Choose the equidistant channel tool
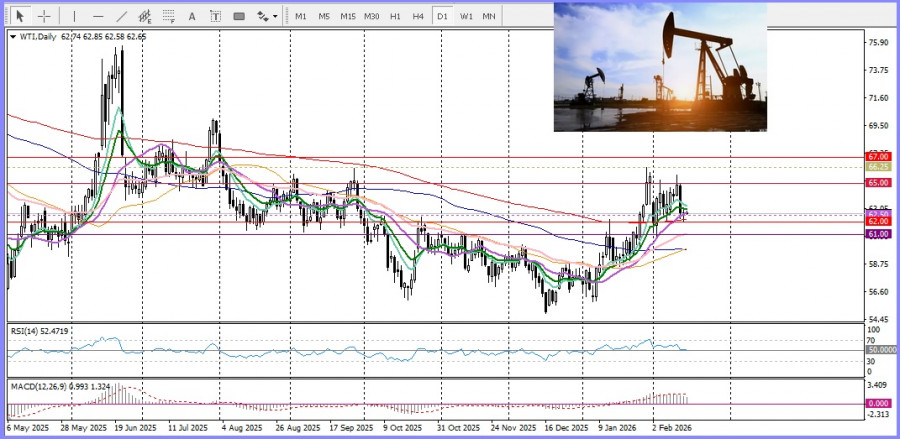 [x=145, y=16]
